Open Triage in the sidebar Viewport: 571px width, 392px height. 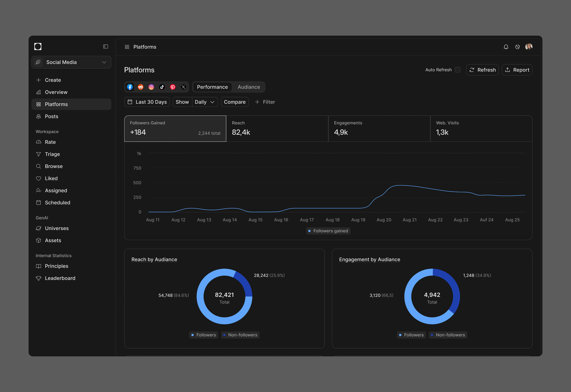(71, 154)
